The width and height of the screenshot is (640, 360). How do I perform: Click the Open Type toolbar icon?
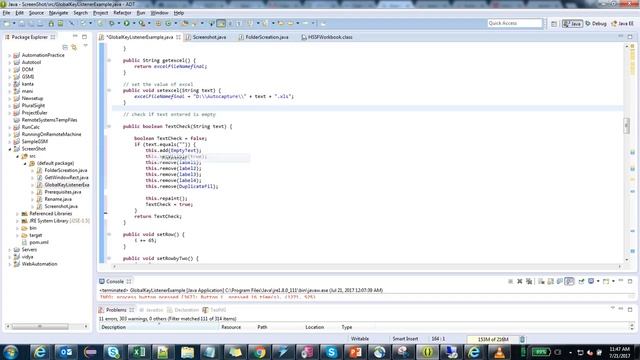pyautogui.click(x=184, y=23)
